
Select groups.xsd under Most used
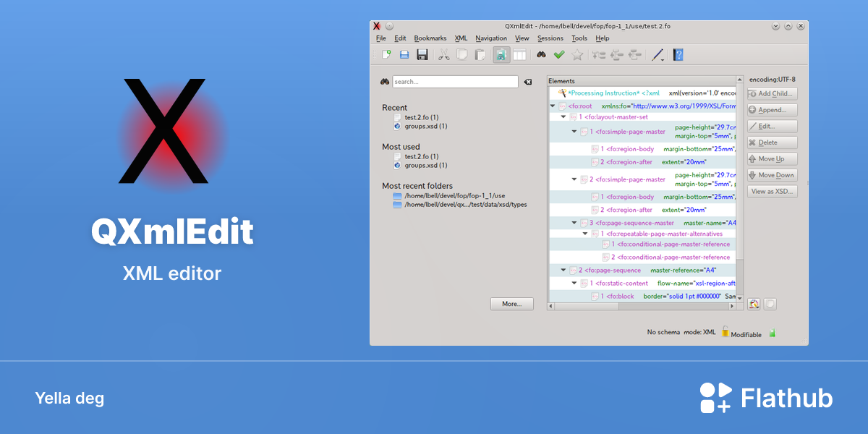click(x=425, y=165)
